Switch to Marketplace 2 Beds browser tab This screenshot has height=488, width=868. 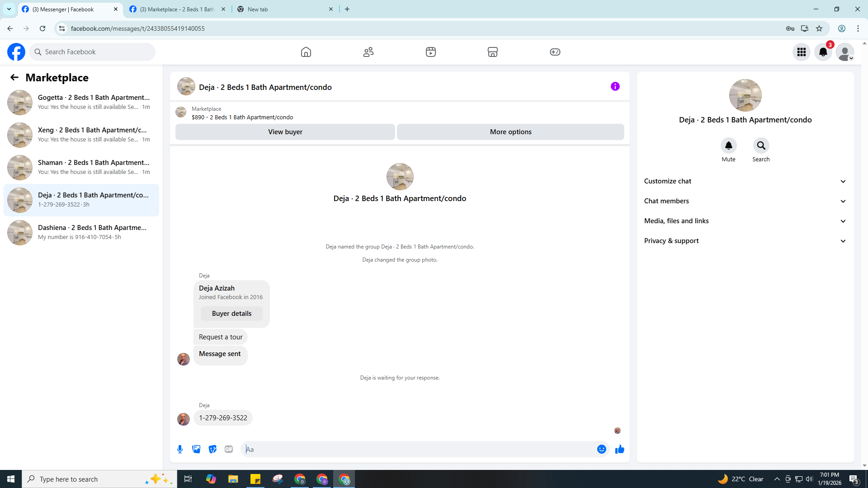click(x=176, y=9)
